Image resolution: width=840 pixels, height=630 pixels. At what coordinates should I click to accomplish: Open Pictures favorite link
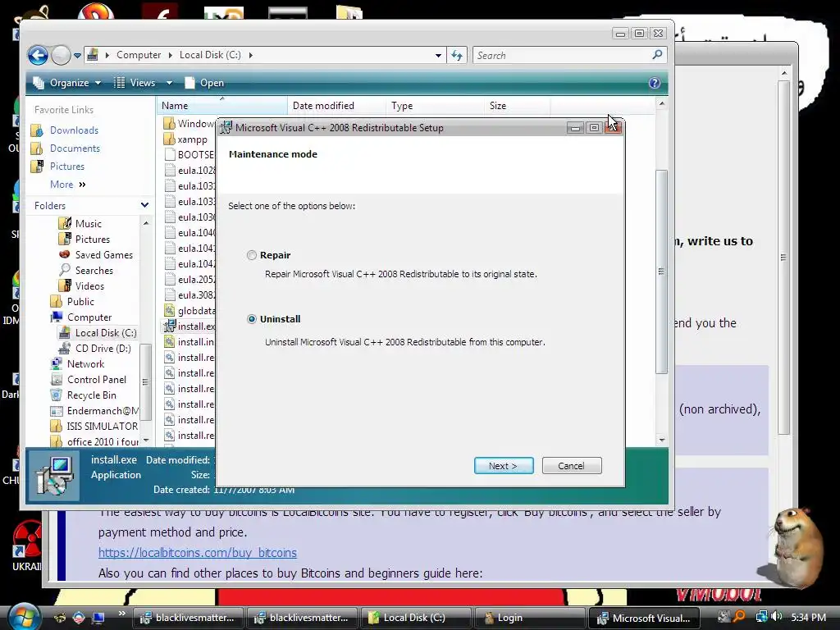[67, 167]
